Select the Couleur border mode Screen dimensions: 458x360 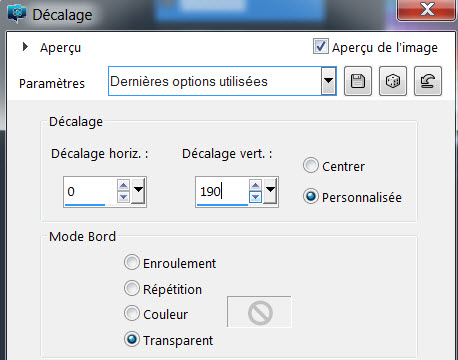pos(132,313)
